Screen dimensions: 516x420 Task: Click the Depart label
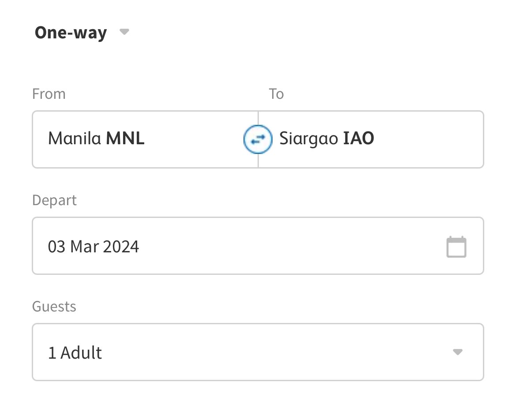click(54, 201)
